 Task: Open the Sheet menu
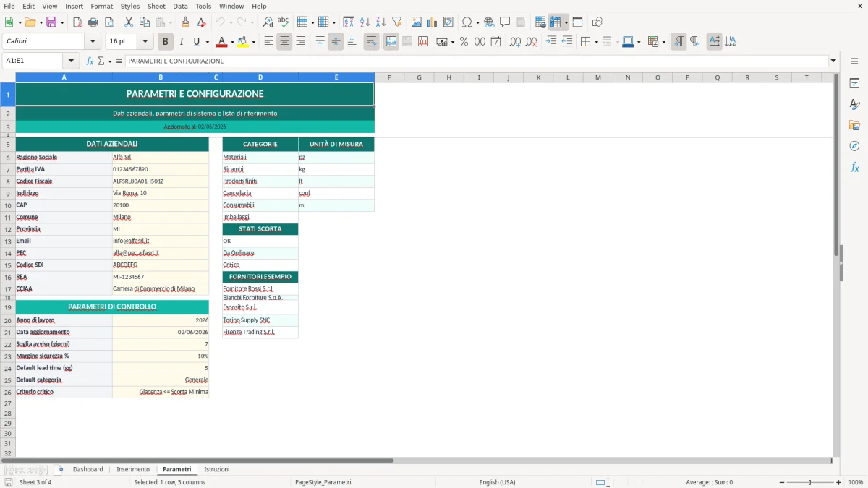[156, 6]
